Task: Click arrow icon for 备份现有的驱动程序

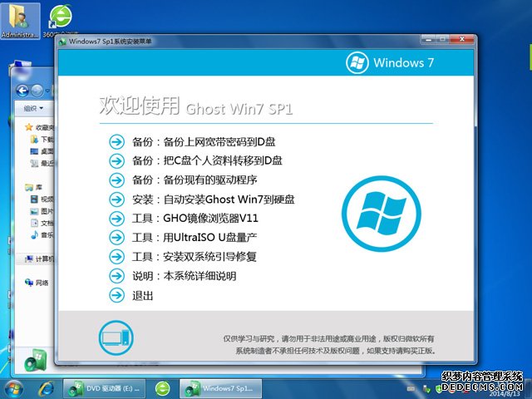Action: 116,180
